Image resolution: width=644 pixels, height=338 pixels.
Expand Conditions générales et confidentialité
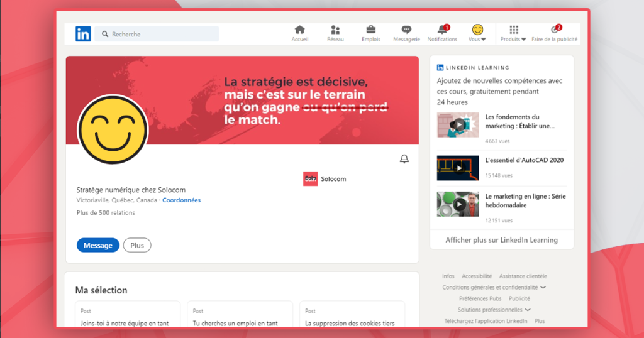[x=494, y=288]
